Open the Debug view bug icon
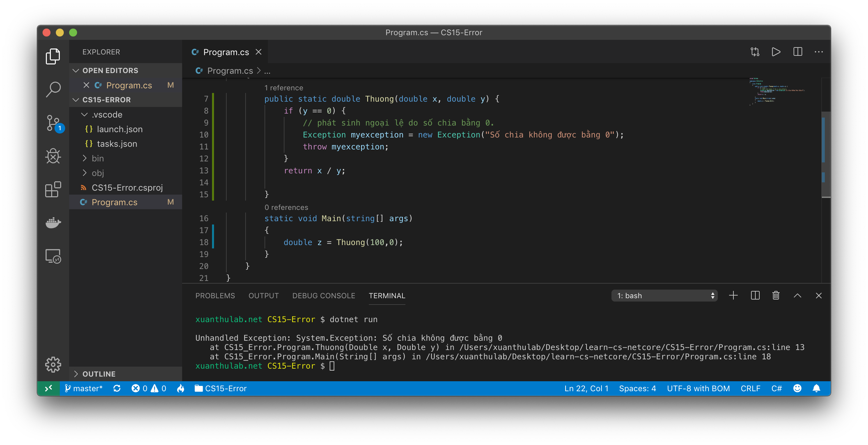The height and width of the screenshot is (445, 868). click(53, 156)
